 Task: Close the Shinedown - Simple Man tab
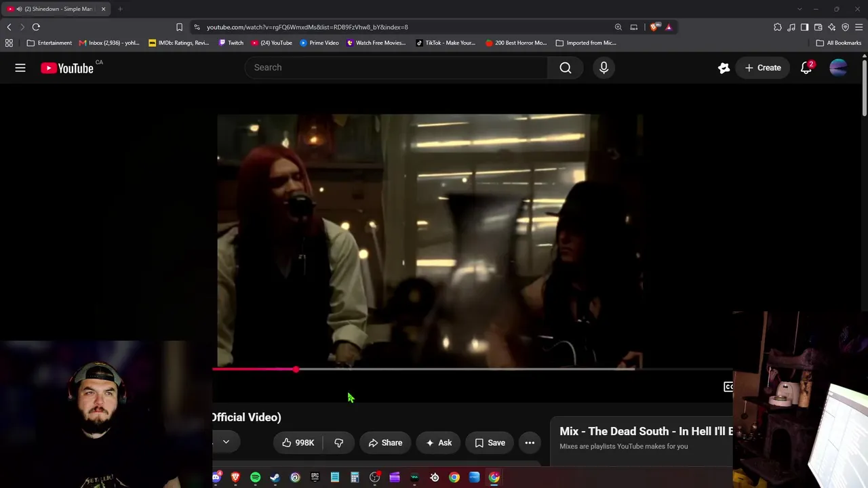(x=103, y=9)
